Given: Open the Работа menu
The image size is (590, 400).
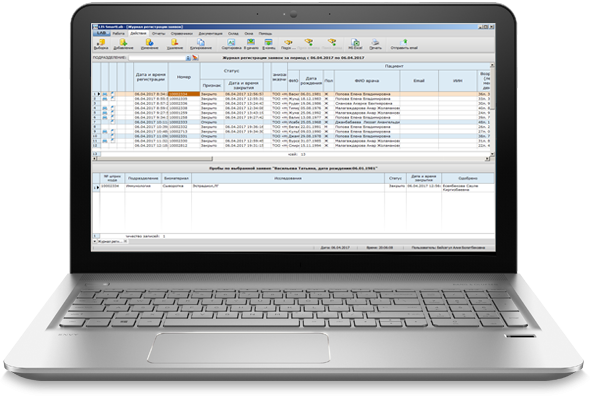Looking at the screenshot, I should coord(118,33).
